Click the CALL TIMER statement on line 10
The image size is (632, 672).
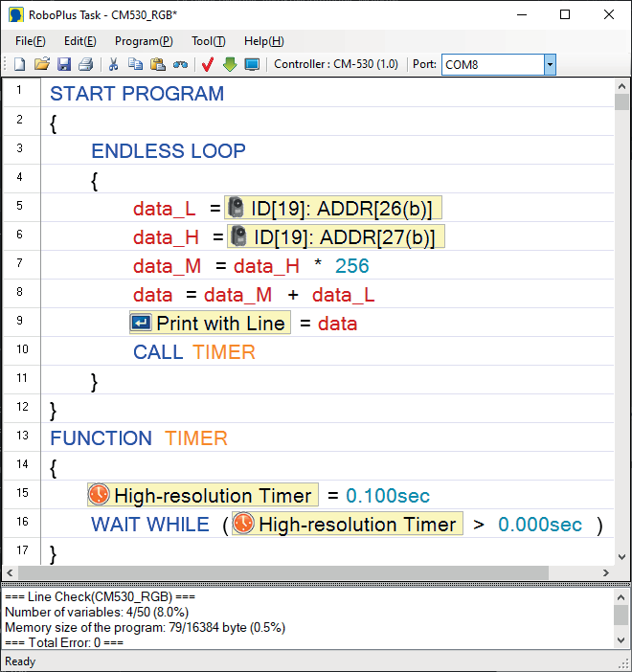click(x=193, y=352)
